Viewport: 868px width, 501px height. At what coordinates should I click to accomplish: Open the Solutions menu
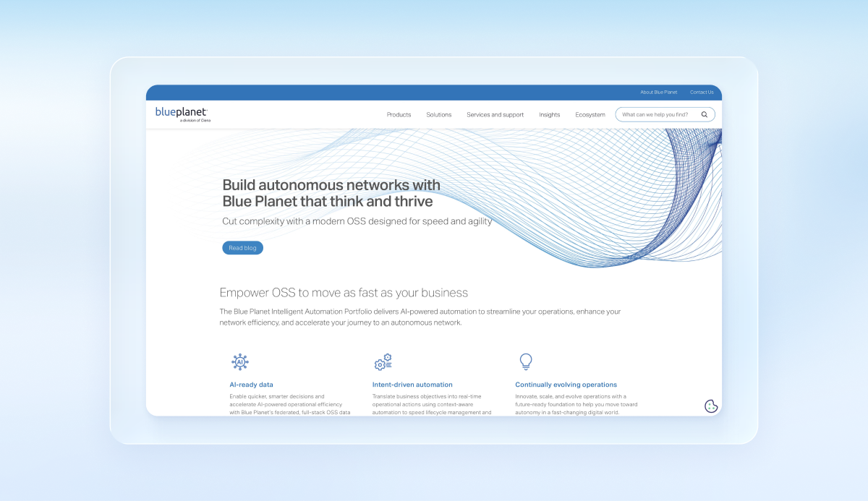(x=438, y=115)
